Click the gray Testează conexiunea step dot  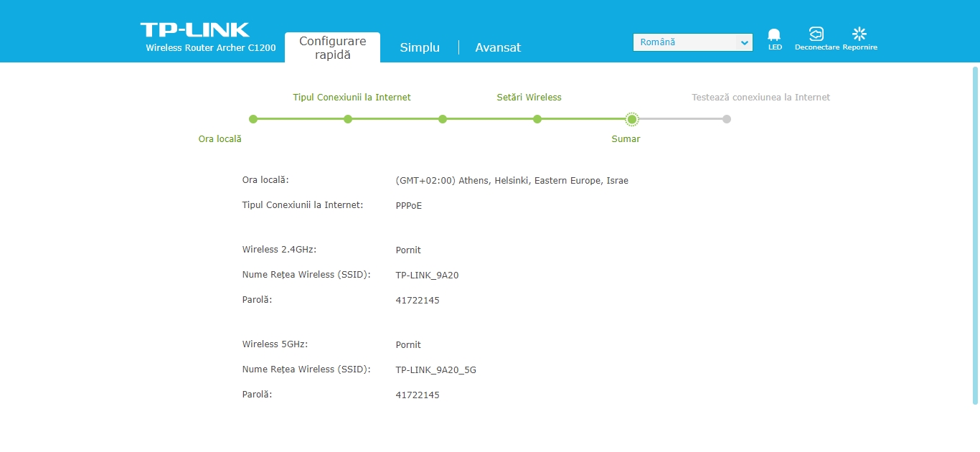(x=727, y=119)
